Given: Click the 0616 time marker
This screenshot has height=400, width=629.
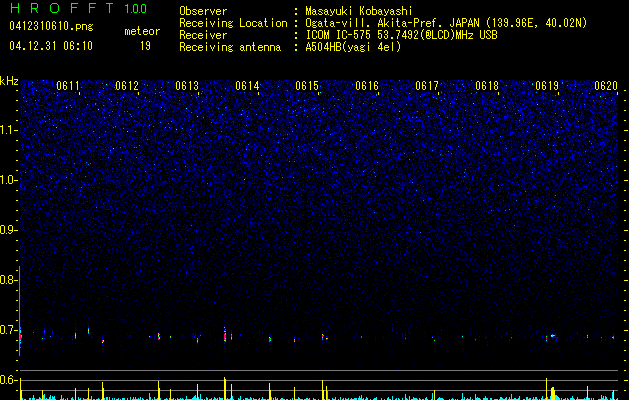Looking at the screenshot, I should pos(367,86).
